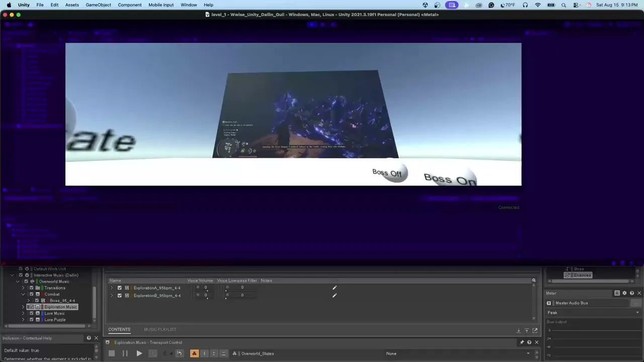The image size is (644, 362).
Task: Open help in Contextual Help panel
Action: tap(89, 338)
